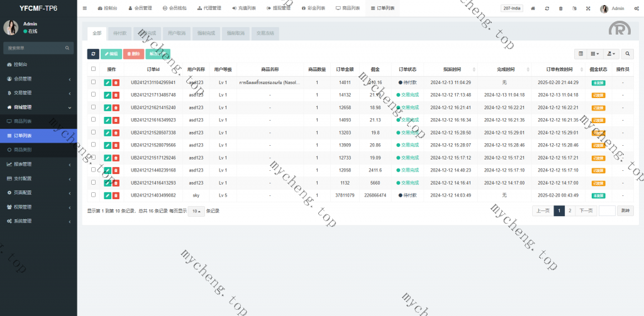Go to page 2 of orders

pyautogui.click(x=570, y=211)
